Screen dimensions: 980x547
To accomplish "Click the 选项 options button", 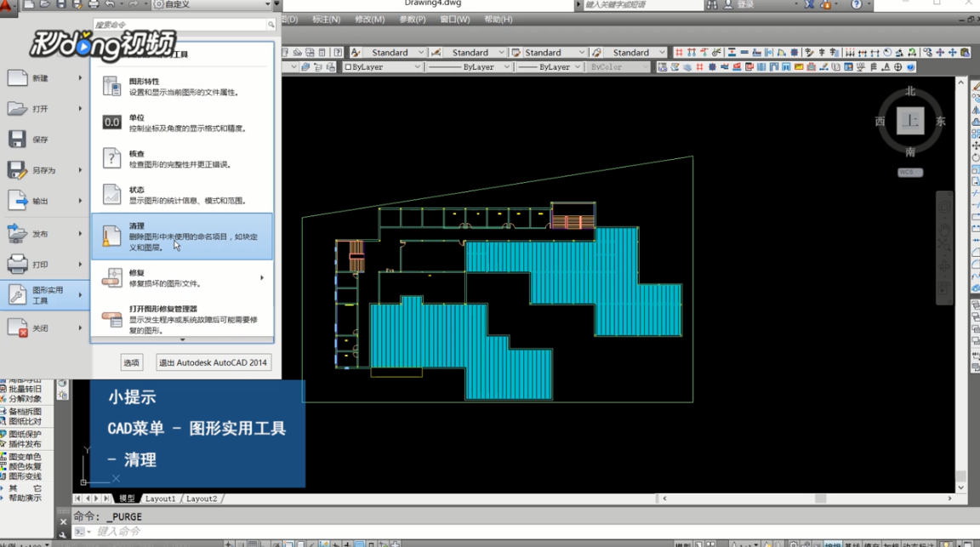I will (x=131, y=362).
